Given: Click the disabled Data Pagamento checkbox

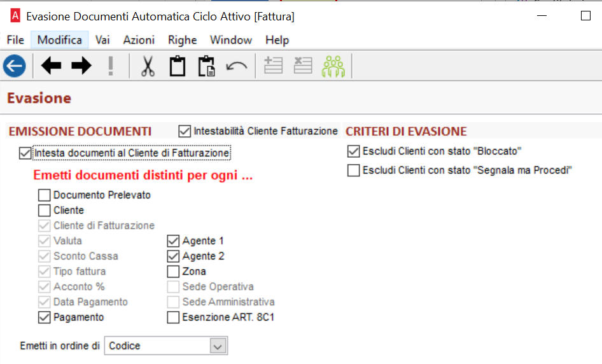Looking at the screenshot, I should click(45, 302).
